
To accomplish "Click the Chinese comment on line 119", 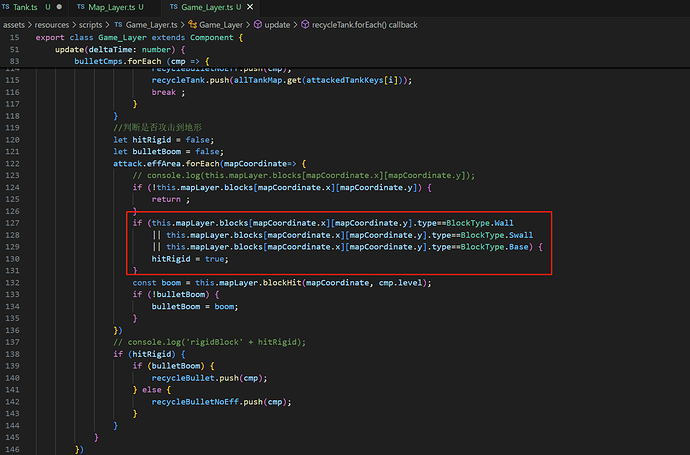I will (157, 128).
